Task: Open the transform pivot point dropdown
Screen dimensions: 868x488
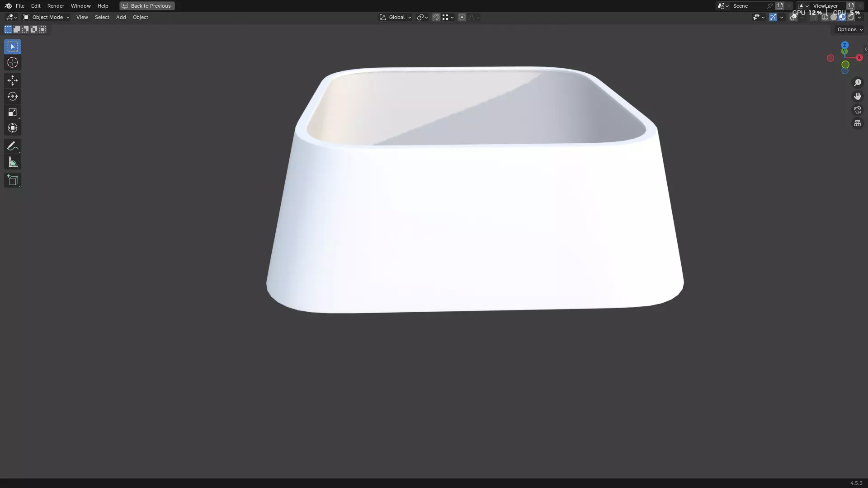Action: coord(422,17)
